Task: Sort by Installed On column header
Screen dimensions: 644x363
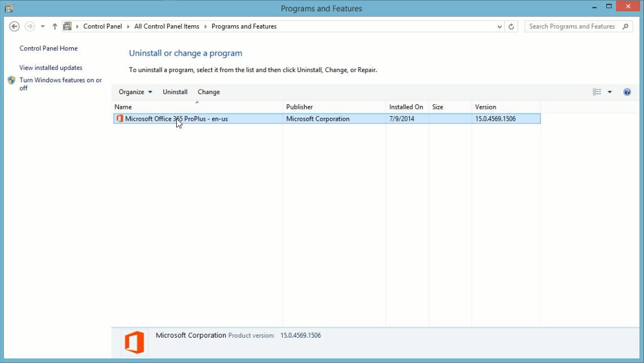Action: (x=408, y=107)
